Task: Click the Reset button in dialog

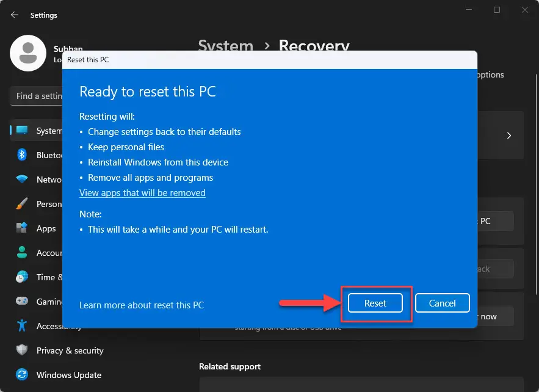Action: [375, 303]
